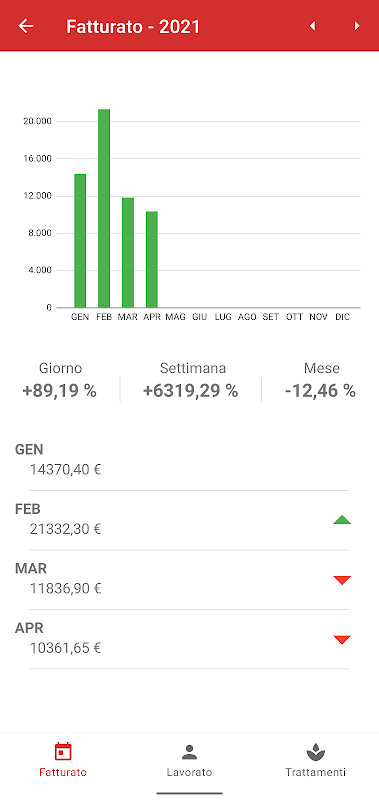Go back using the arrow icon
Image resolution: width=379 pixels, height=800 pixels.
pyautogui.click(x=26, y=26)
